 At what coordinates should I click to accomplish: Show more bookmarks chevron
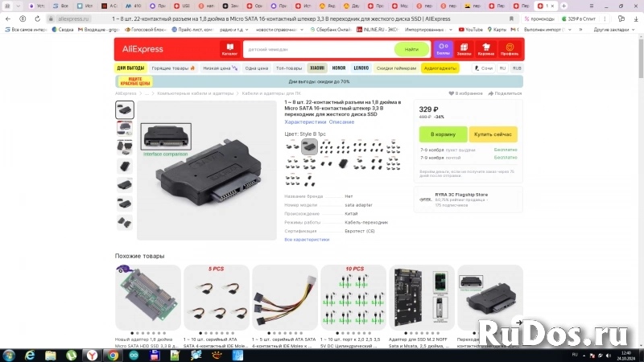[x=580, y=30]
